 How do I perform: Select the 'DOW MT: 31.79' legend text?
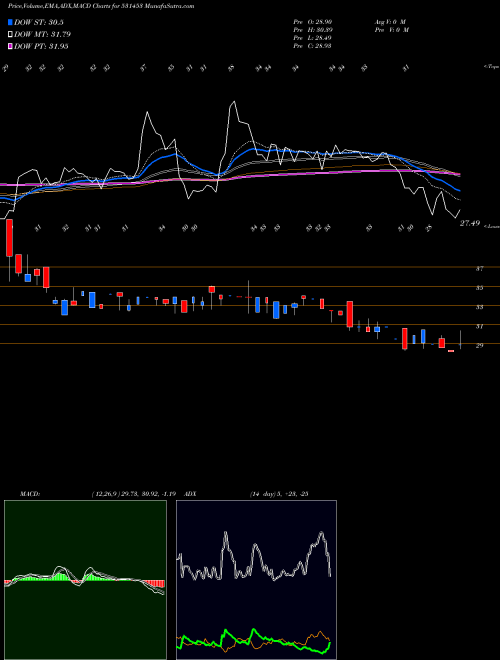pyautogui.click(x=43, y=35)
